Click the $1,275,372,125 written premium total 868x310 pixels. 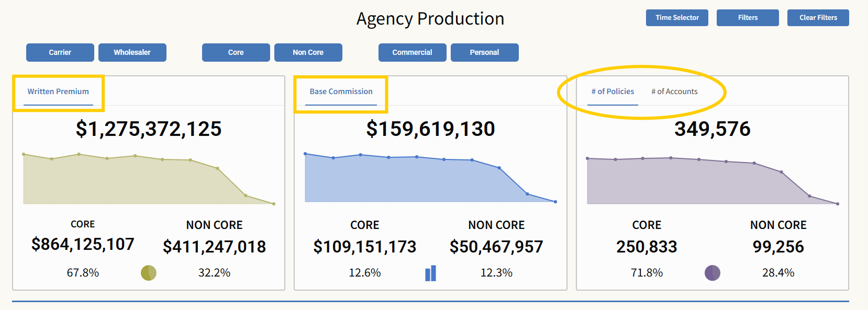pyautogui.click(x=149, y=129)
